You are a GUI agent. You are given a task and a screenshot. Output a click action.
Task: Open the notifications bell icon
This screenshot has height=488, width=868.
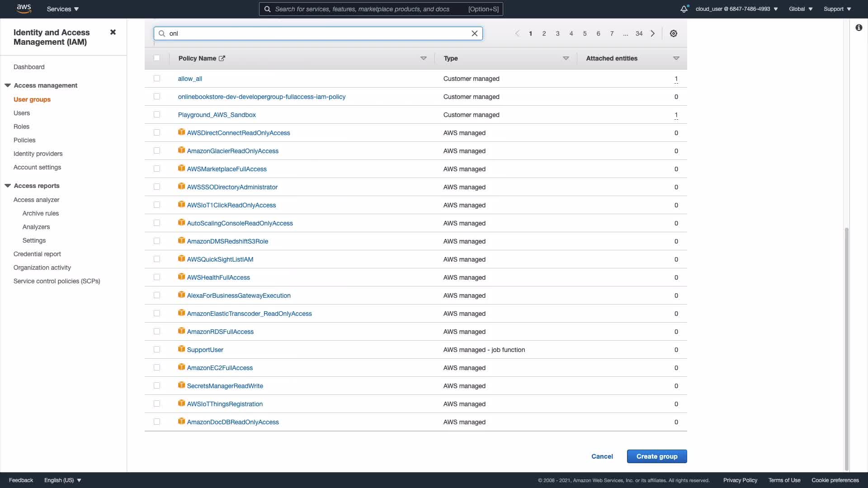pyautogui.click(x=684, y=9)
